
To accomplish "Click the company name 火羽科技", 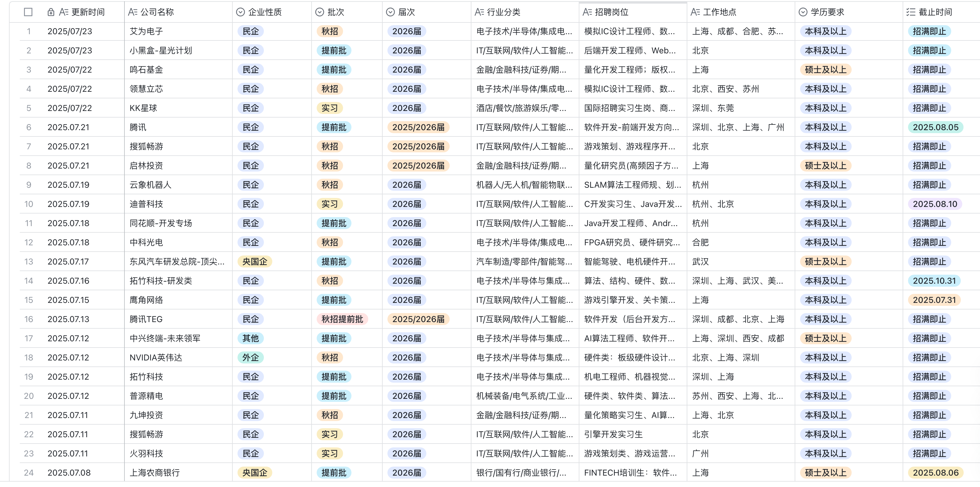I will [x=146, y=453].
